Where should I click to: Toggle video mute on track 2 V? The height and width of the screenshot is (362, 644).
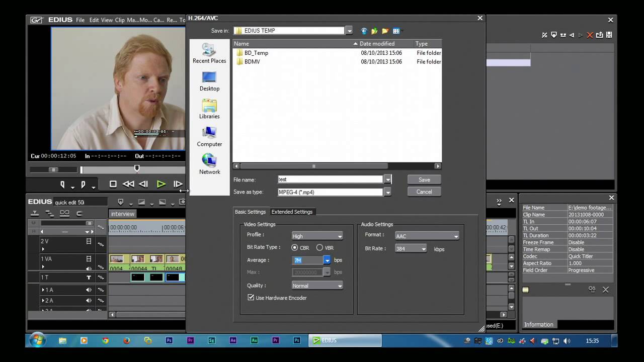(89, 241)
